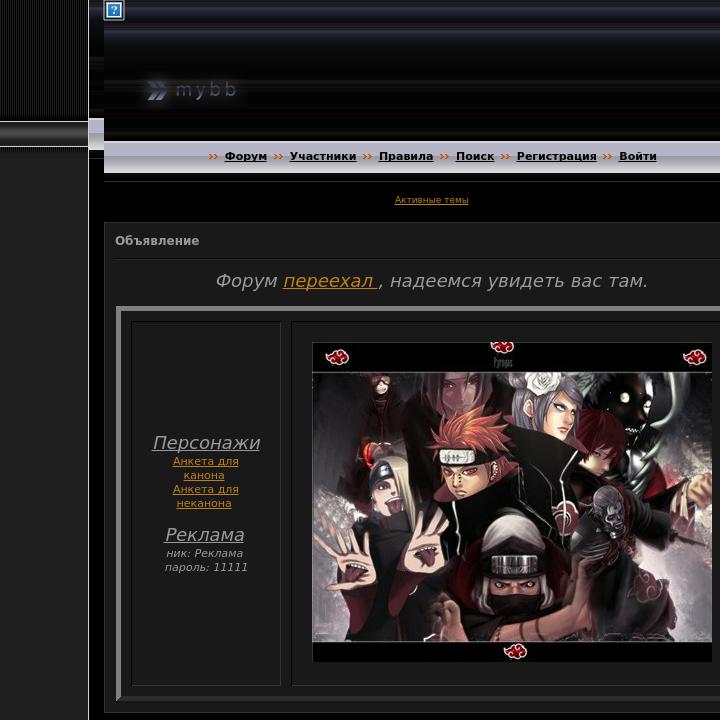Open Анкета для неканона link

205,496
